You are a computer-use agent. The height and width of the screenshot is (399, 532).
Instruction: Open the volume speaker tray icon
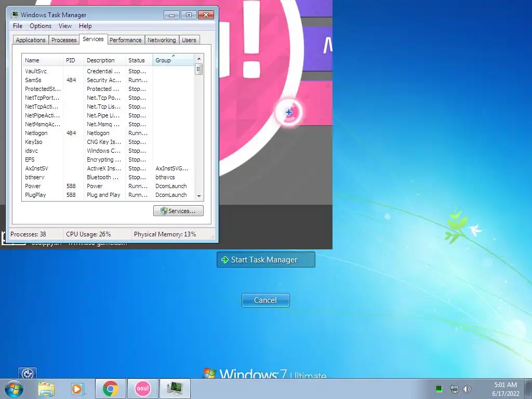[467, 389]
